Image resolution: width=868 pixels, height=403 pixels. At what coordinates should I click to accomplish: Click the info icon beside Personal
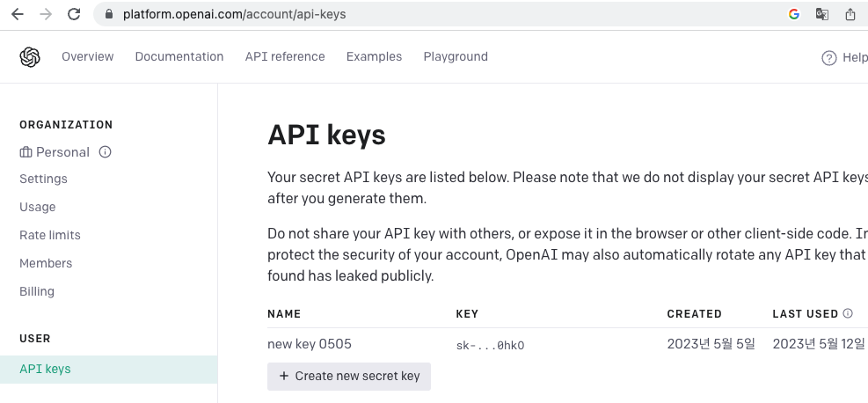106,152
